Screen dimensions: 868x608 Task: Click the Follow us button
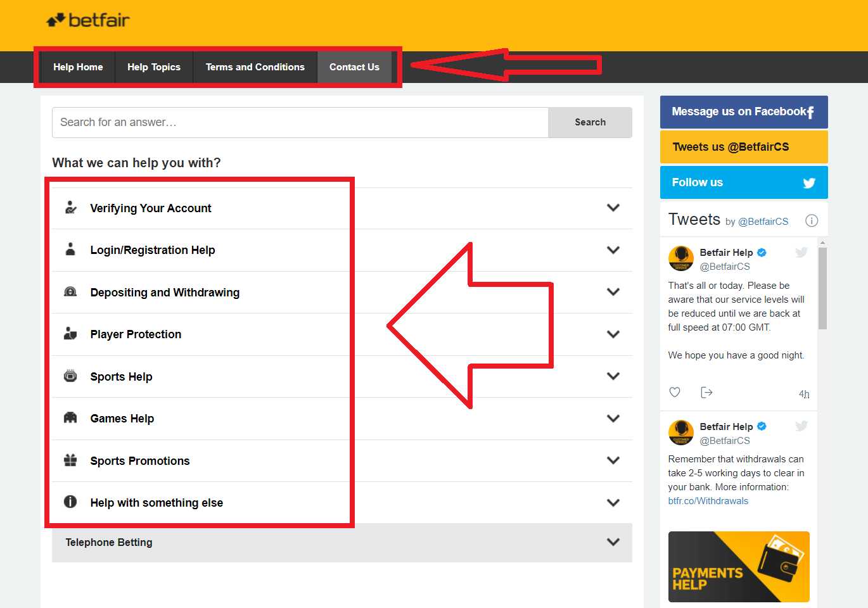[x=744, y=182]
